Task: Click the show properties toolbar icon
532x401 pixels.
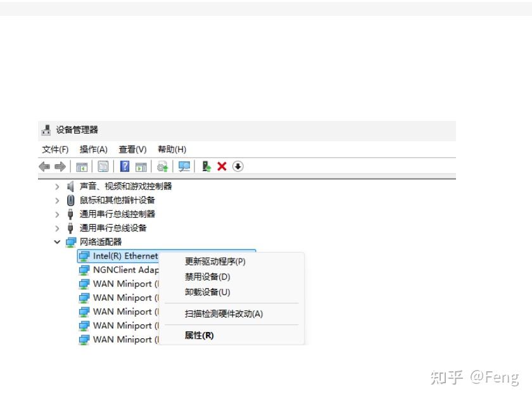Action: 103,166
